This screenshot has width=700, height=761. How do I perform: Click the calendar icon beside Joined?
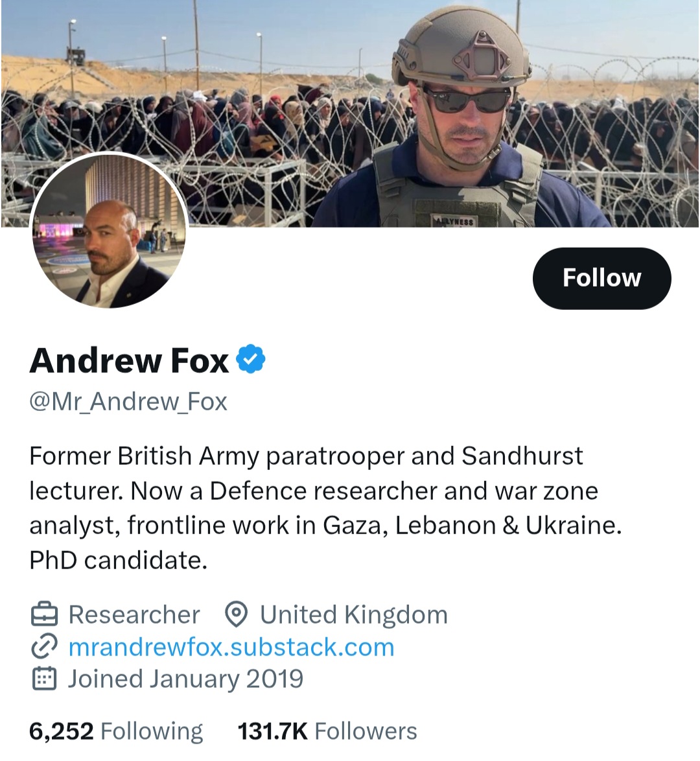(45, 679)
